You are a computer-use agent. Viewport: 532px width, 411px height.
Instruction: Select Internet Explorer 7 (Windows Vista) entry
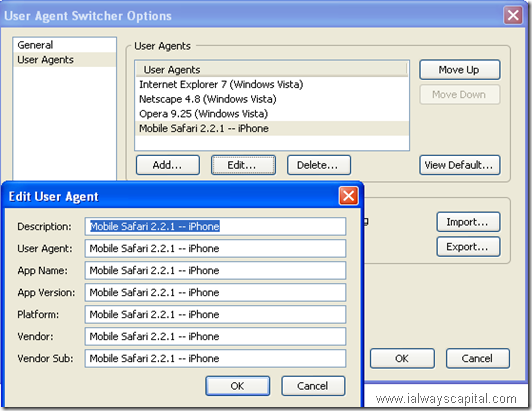pyautogui.click(x=272, y=84)
